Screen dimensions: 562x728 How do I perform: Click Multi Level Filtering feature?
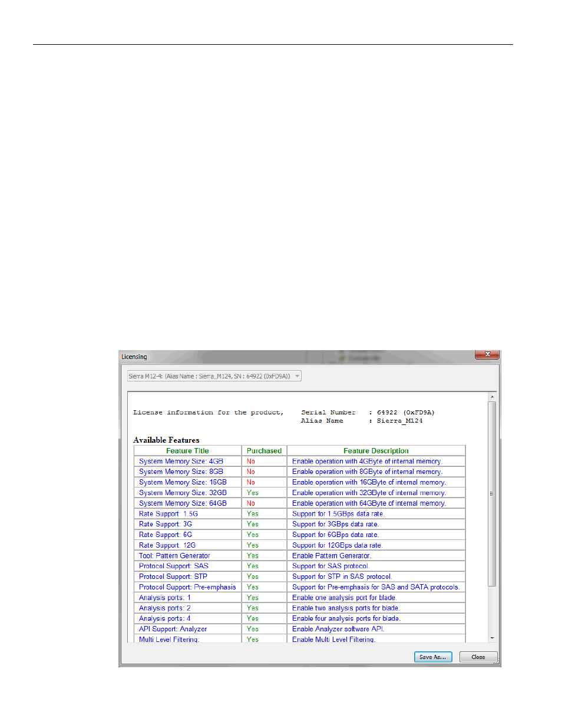click(169, 639)
